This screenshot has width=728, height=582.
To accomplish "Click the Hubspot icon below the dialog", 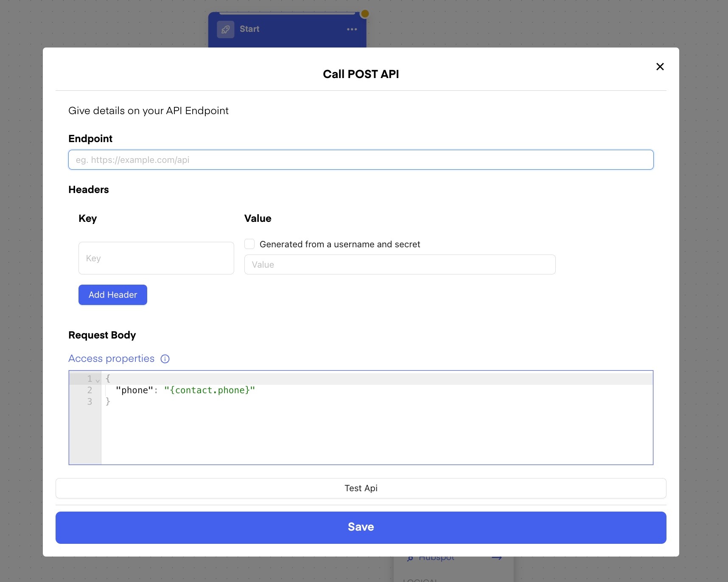I will pos(410,559).
